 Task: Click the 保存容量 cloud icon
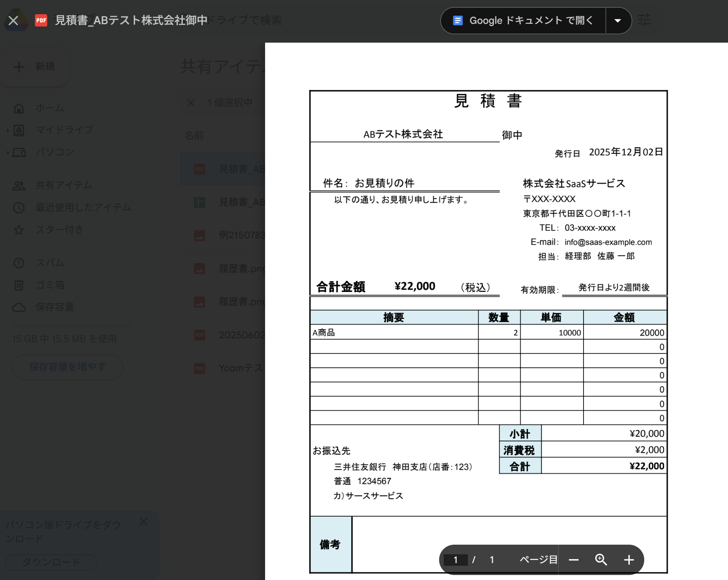pyautogui.click(x=19, y=307)
